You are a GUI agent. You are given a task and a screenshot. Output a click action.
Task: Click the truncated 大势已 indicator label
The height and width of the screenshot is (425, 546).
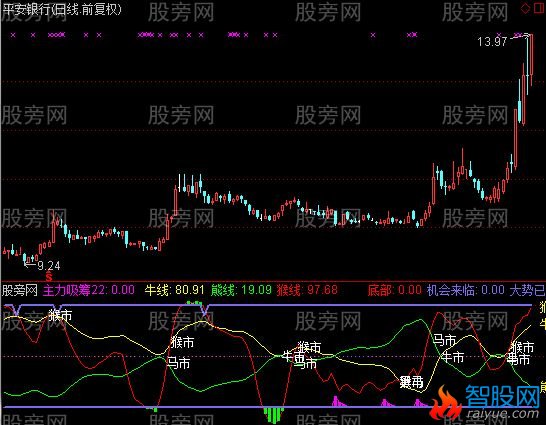[527, 290]
